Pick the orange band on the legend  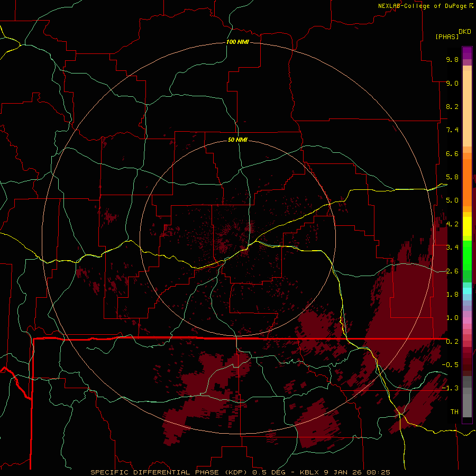point(467,182)
